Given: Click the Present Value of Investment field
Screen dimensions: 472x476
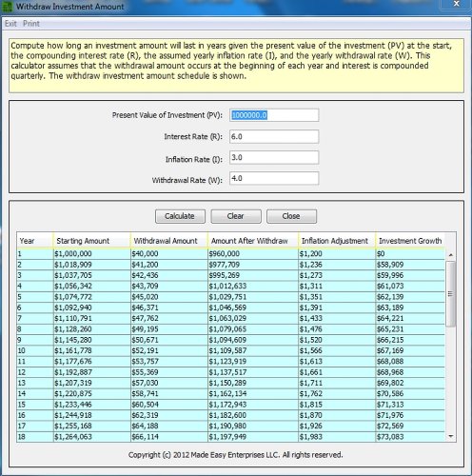Looking at the screenshot, I should click(x=274, y=115).
